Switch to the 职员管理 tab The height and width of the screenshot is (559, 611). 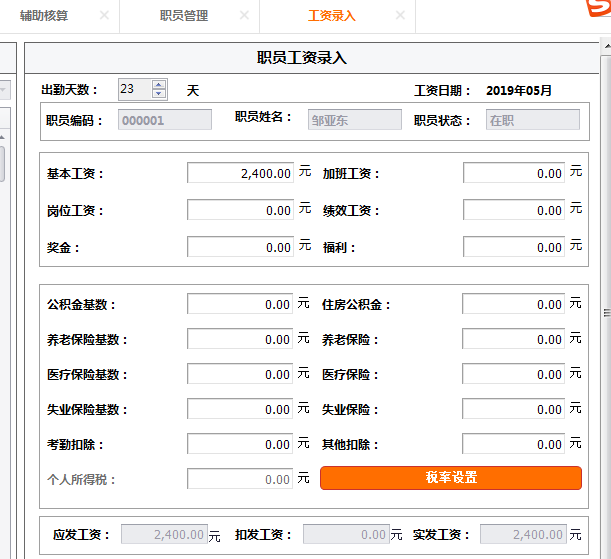(184, 16)
